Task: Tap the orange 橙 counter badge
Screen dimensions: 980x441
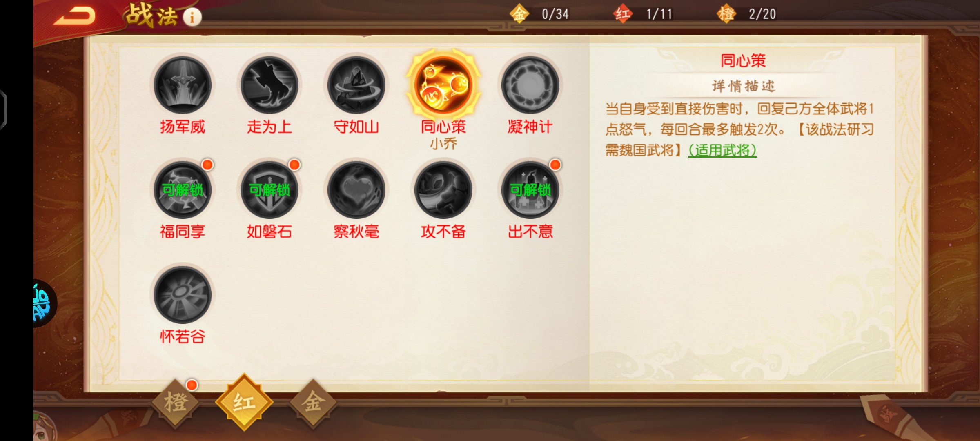Action: pyautogui.click(x=726, y=14)
